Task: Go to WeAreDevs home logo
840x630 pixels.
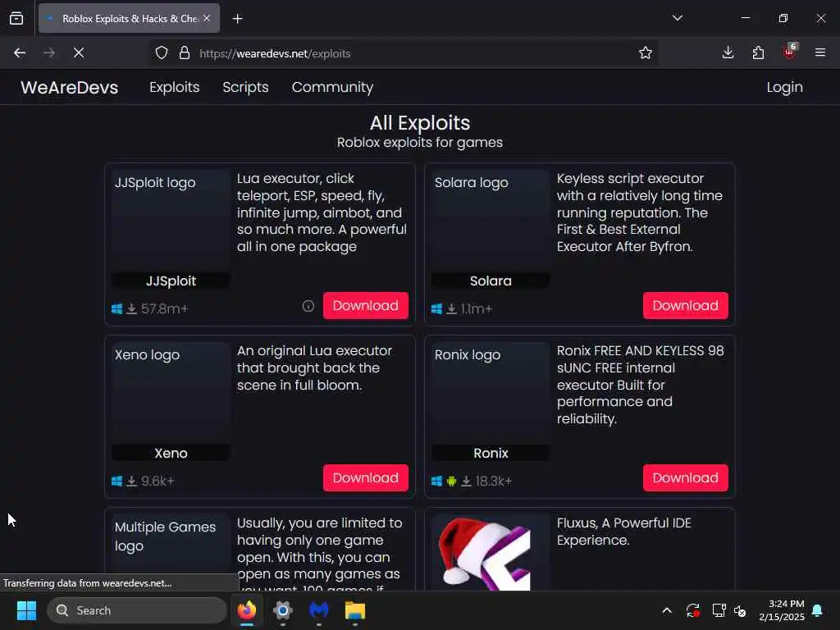Action: (69, 87)
